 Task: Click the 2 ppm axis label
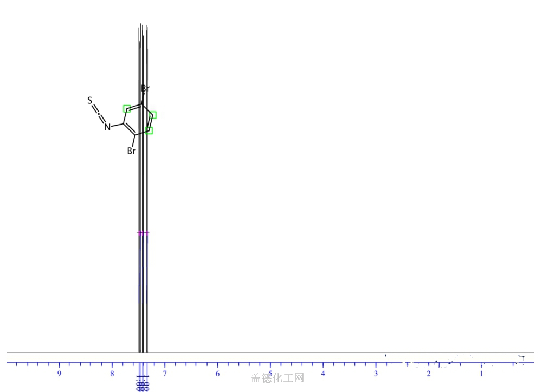(428, 374)
